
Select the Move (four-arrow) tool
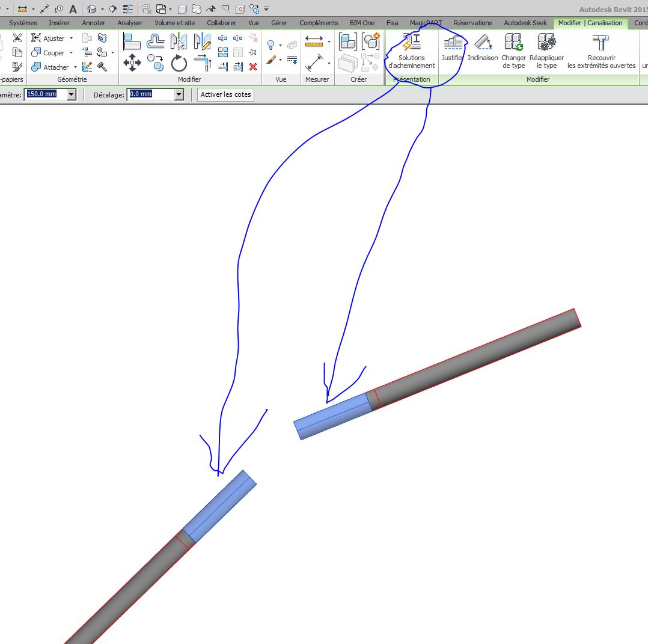[132, 63]
